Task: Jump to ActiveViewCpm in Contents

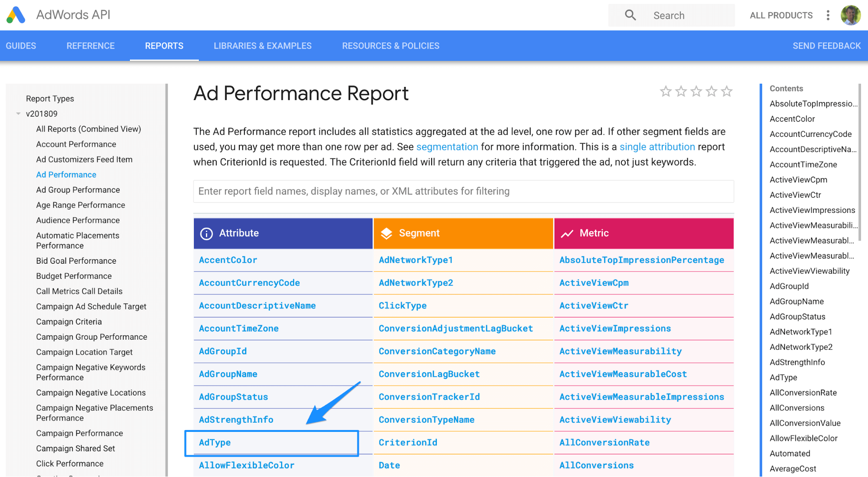Action: tap(798, 180)
